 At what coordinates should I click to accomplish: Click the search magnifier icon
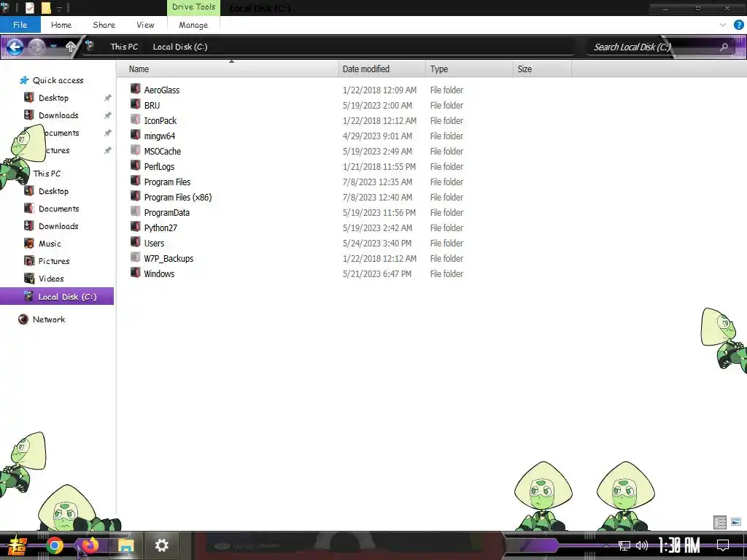724,47
